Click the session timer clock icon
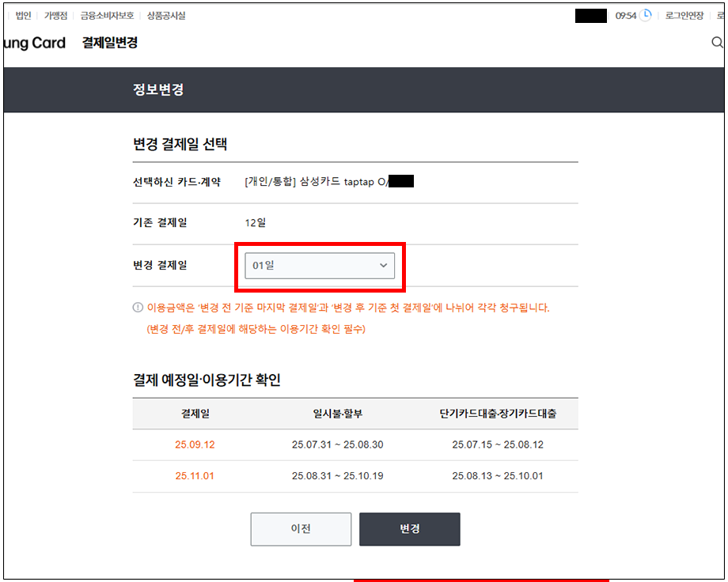The width and height of the screenshot is (728, 582). pos(646,15)
